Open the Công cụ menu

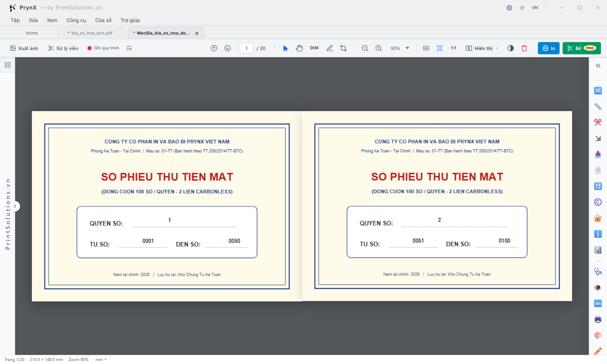(76, 20)
